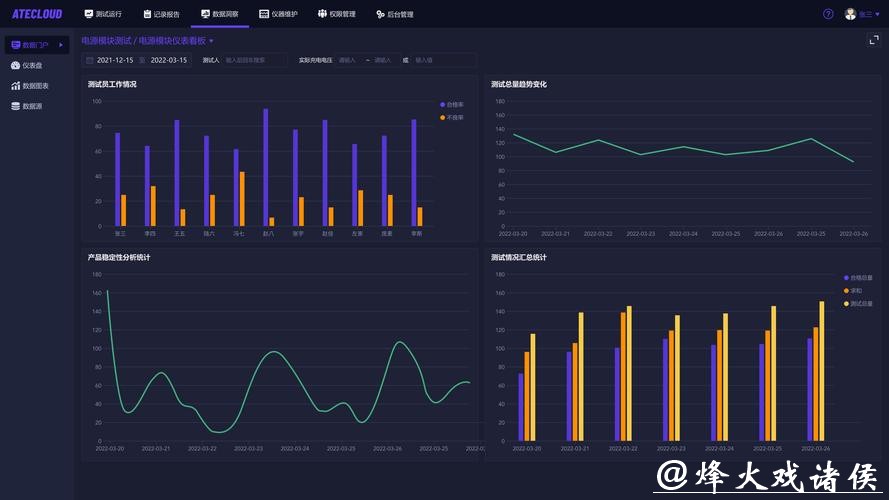Viewport: 889px width, 500px height.
Task: Go to 后台管理 in top navigation
Action: [x=395, y=14]
